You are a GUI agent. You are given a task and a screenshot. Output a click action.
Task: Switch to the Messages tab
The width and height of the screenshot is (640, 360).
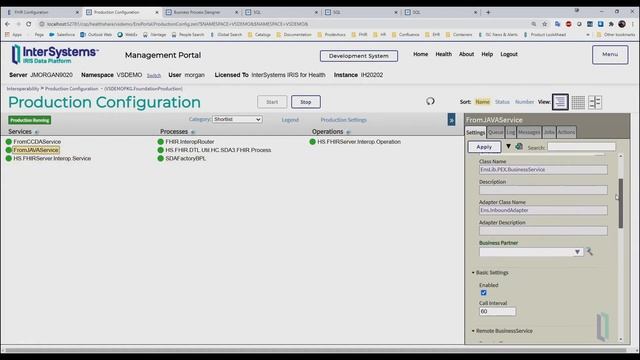pyautogui.click(x=529, y=132)
